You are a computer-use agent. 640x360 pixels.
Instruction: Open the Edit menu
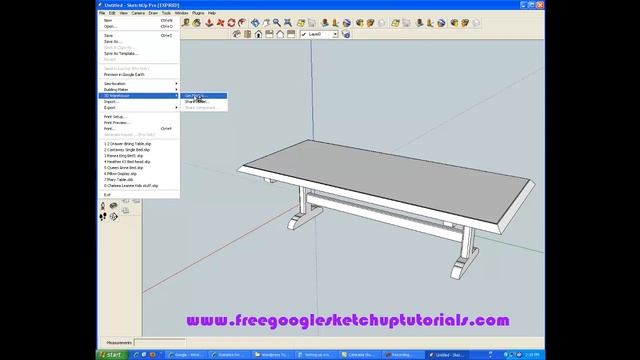(112, 13)
